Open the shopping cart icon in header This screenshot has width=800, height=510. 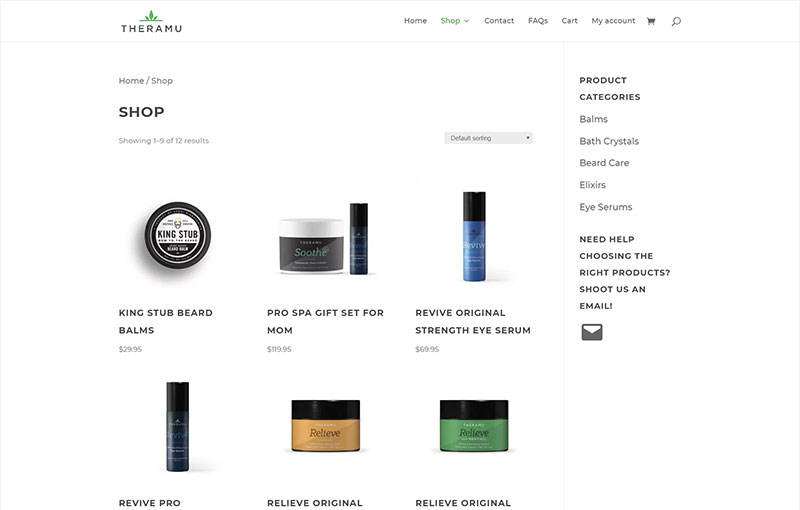651,21
